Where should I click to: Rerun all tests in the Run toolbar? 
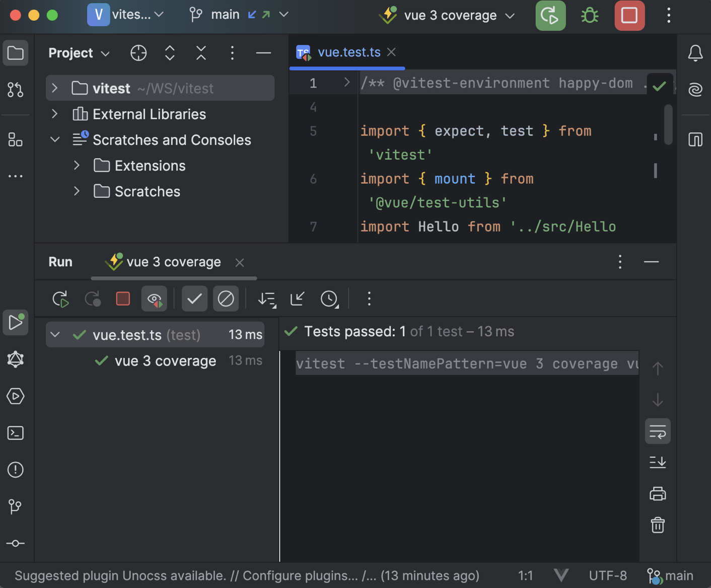(60, 298)
